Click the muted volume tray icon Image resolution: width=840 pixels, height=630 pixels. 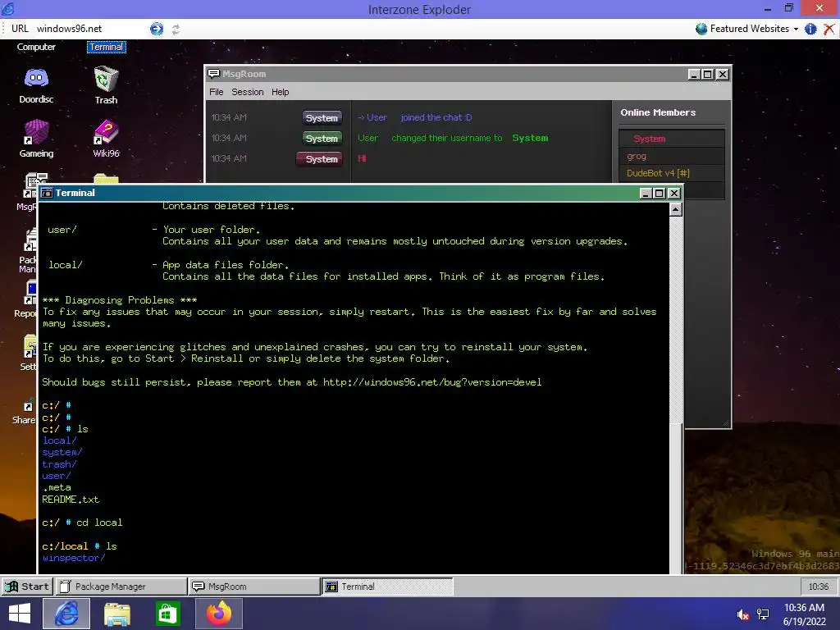click(x=743, y=614)
